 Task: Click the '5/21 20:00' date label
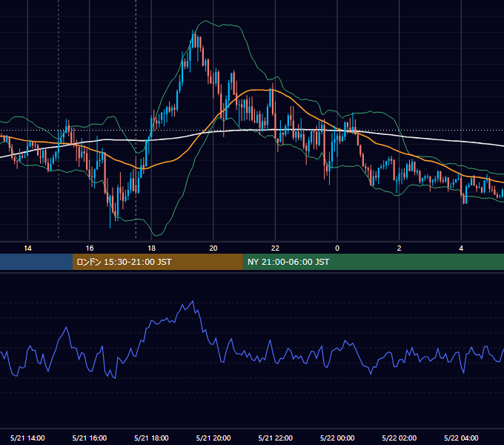click(213, 438)
